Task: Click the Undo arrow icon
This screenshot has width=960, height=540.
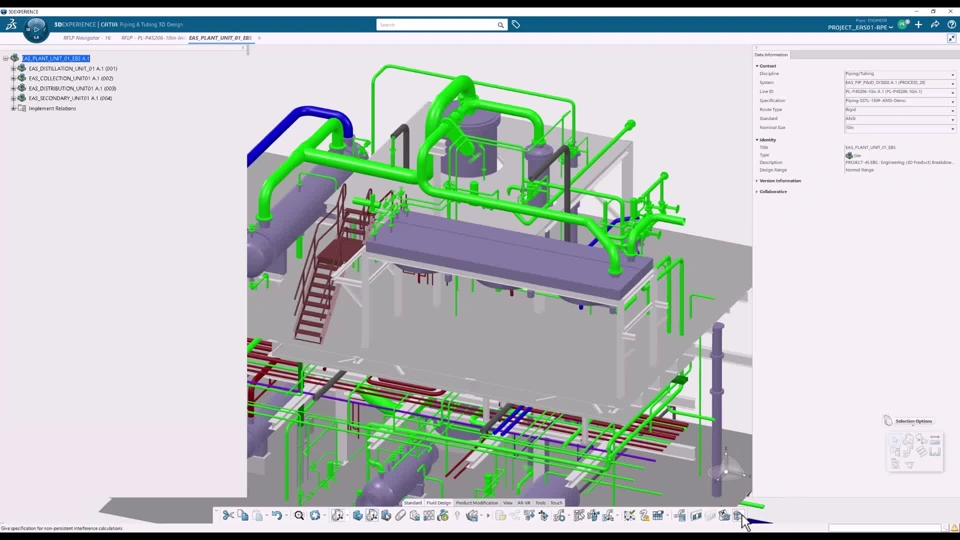Action: click(x=276, y=516)
